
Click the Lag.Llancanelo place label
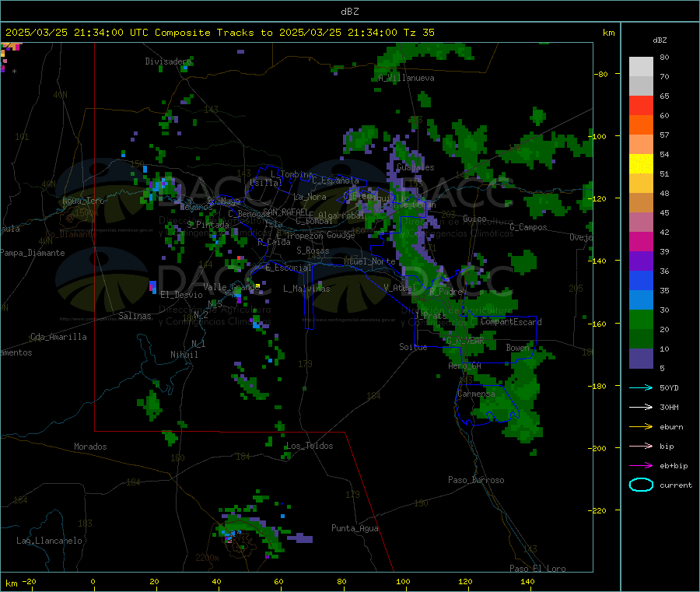pyautogui.click(x=49, y=541)
